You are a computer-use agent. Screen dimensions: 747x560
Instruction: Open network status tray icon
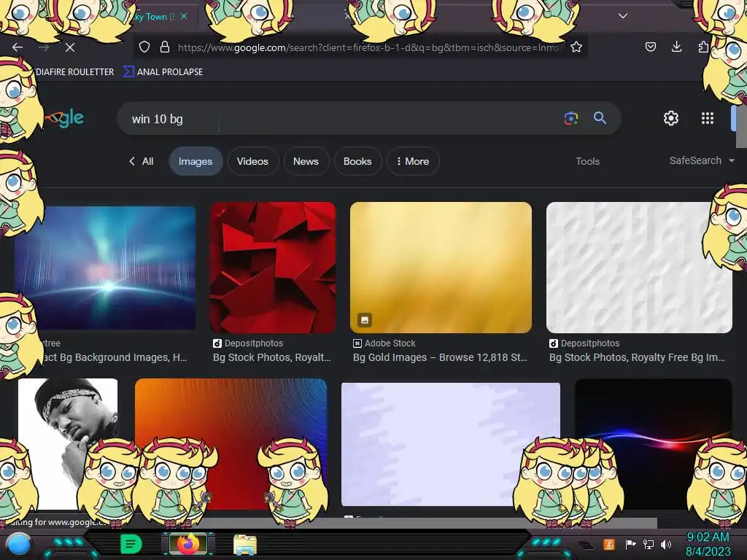[649, 544]
